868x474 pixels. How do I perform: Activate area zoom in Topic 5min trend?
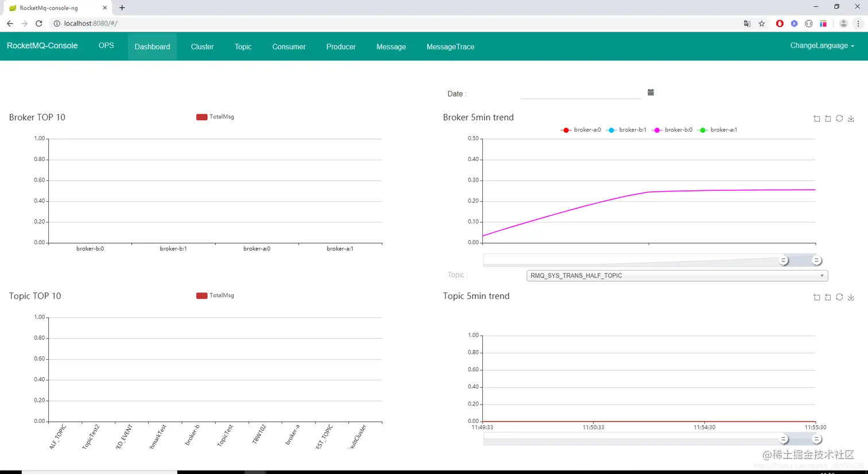coord(817,297)
